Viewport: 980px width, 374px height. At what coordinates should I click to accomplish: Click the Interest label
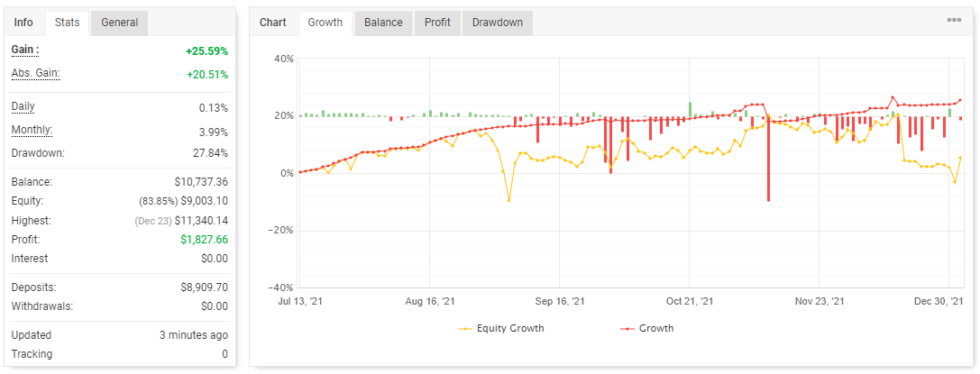pyautogui.click(x=30, y=259)
